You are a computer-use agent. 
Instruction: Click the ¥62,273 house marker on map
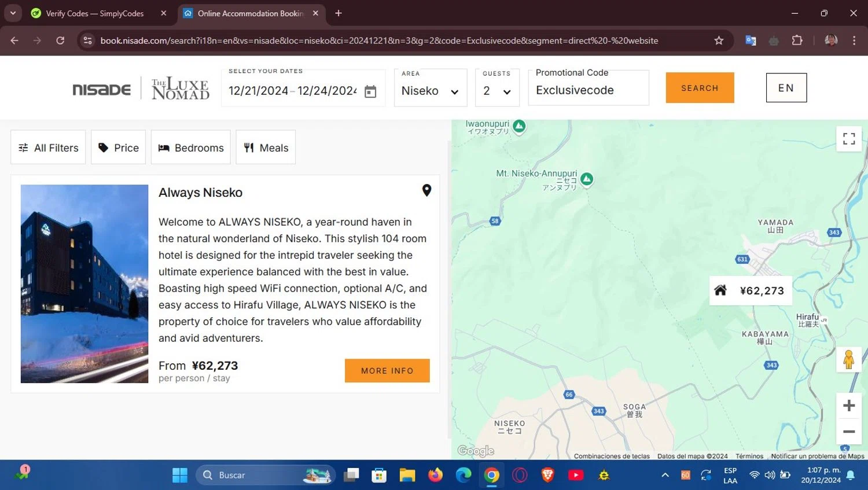tap(751, 290)
